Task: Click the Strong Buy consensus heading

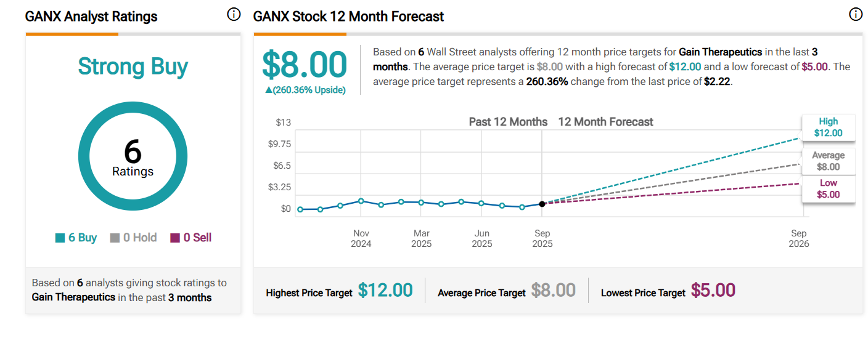Action: point(133,66)
